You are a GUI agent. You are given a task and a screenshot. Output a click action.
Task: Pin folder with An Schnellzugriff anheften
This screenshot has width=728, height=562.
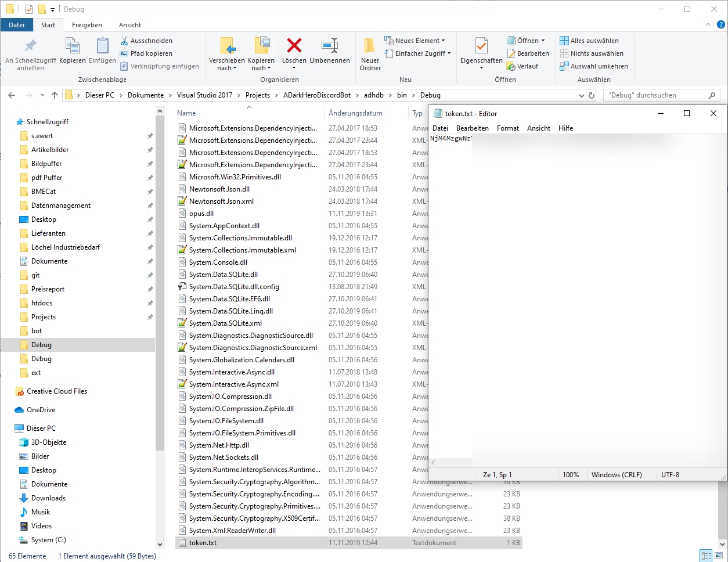[x=31, y=55]
